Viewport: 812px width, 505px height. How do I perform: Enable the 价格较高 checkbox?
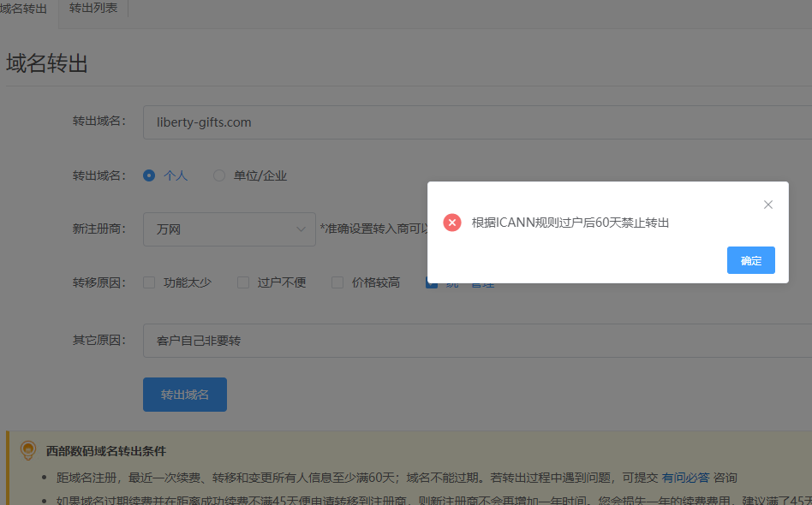337,282
